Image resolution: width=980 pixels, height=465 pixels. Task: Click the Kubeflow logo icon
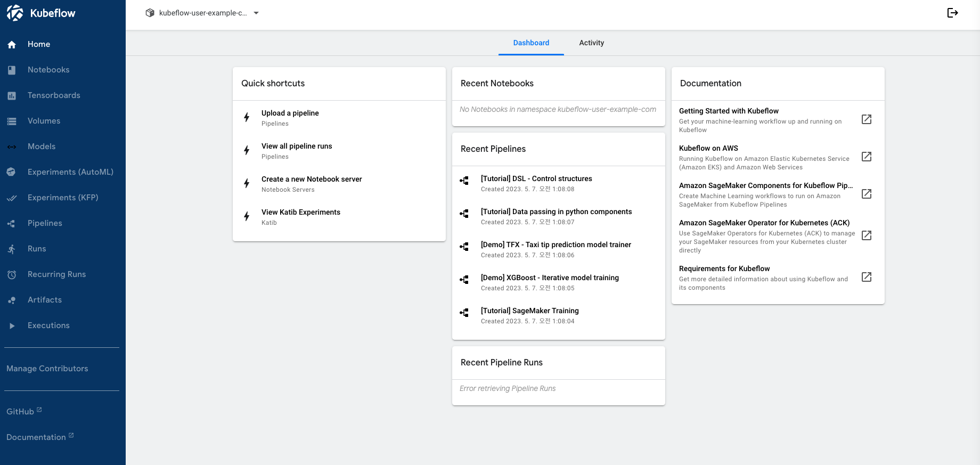click(x=15, y=13)
